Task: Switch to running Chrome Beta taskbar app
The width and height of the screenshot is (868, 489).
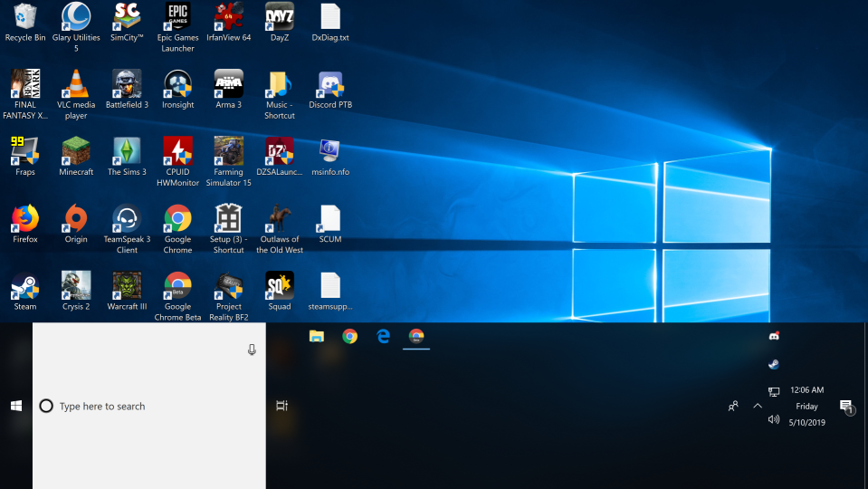Action: pos(416,336)
